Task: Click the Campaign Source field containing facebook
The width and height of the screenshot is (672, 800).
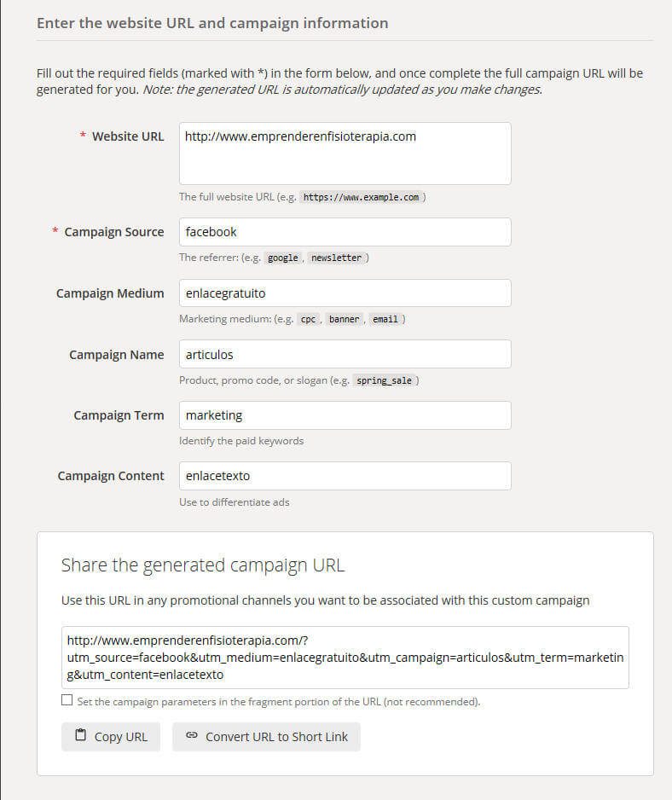Action: coord(345,232)
